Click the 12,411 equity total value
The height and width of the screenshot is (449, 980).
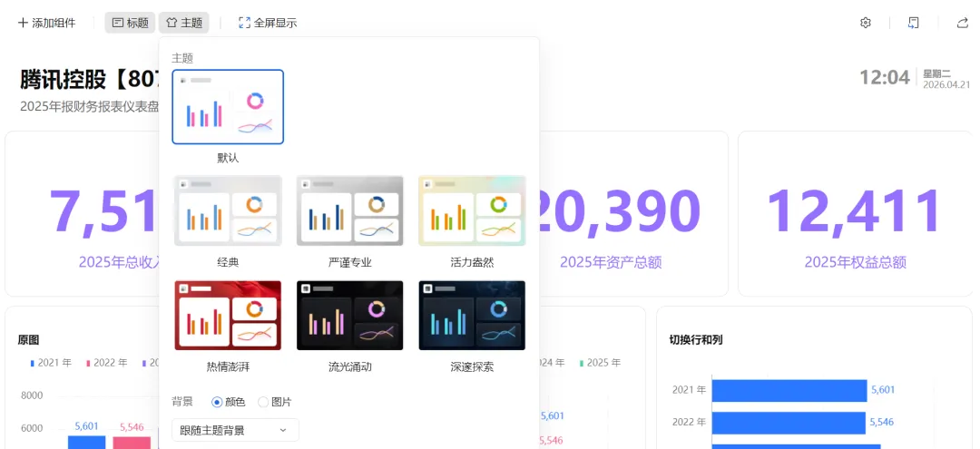coord(855,211)
